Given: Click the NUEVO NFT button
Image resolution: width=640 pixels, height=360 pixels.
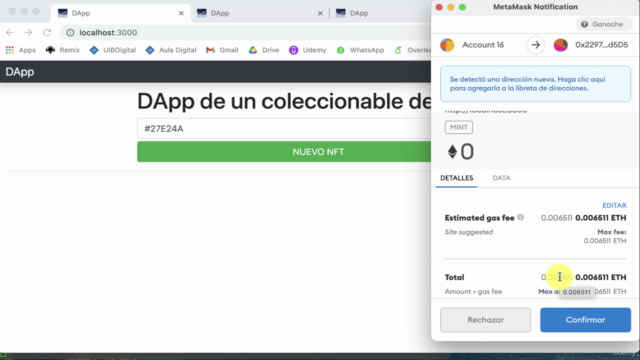Looking at the screenshot, I should click(284, 152).
